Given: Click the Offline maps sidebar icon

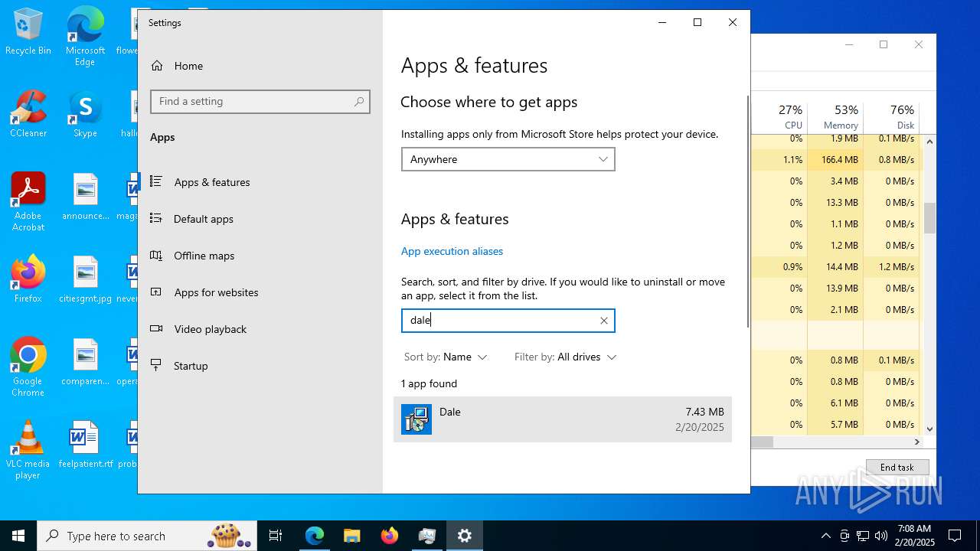Looking at the screenshot, I should pos(156,255).
